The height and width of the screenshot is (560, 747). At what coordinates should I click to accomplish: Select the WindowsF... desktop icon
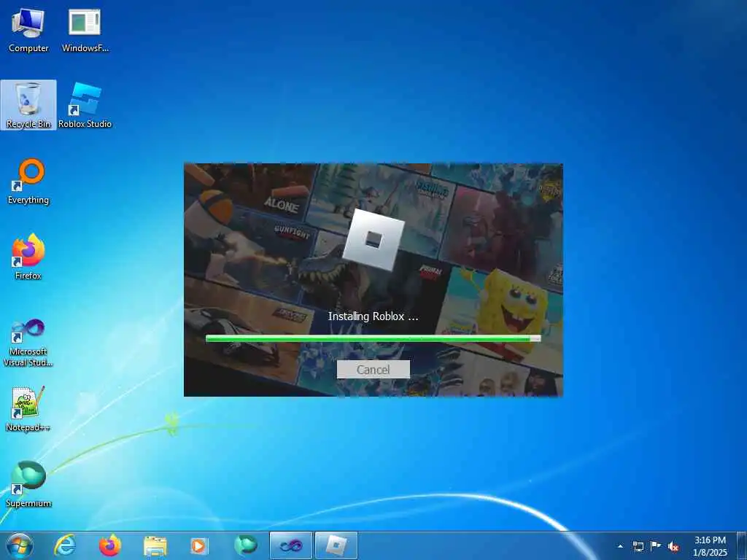click(x=85, y=31)
